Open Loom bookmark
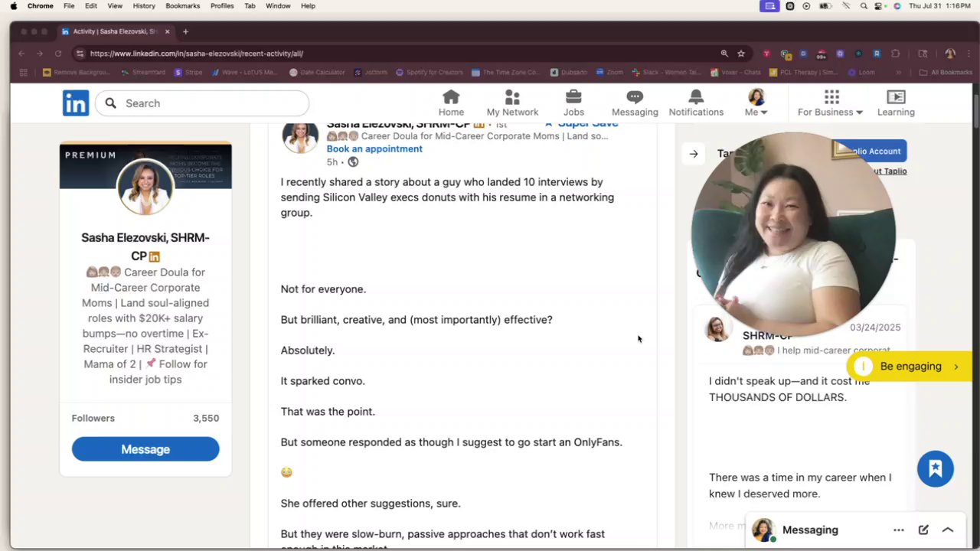The image size is (980, 551). point(861,73)
